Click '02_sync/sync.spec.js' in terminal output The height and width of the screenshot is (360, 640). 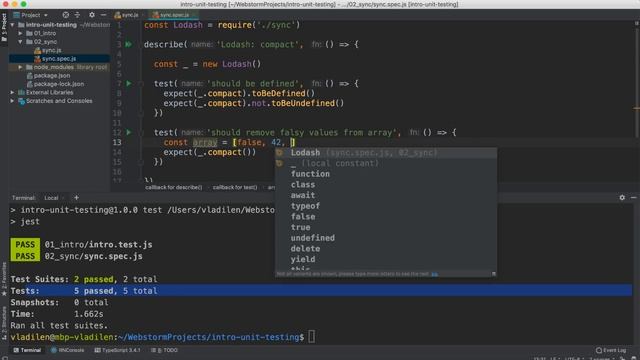point(93,256)
